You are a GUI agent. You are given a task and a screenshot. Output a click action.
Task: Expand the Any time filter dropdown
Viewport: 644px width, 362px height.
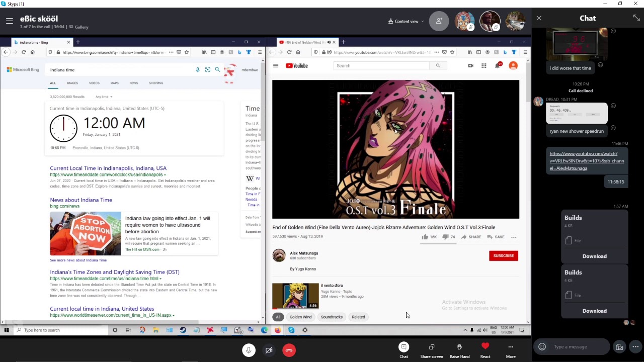[x=104, y=97]
